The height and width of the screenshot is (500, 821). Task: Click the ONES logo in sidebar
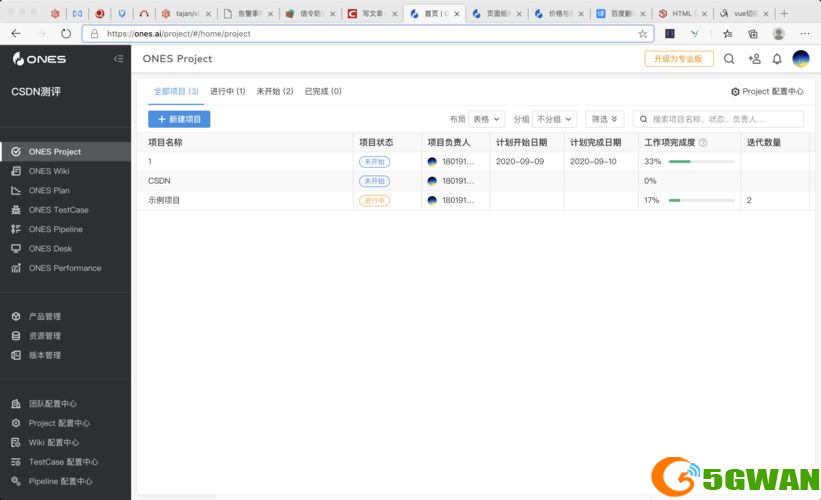tap(39, 59)
